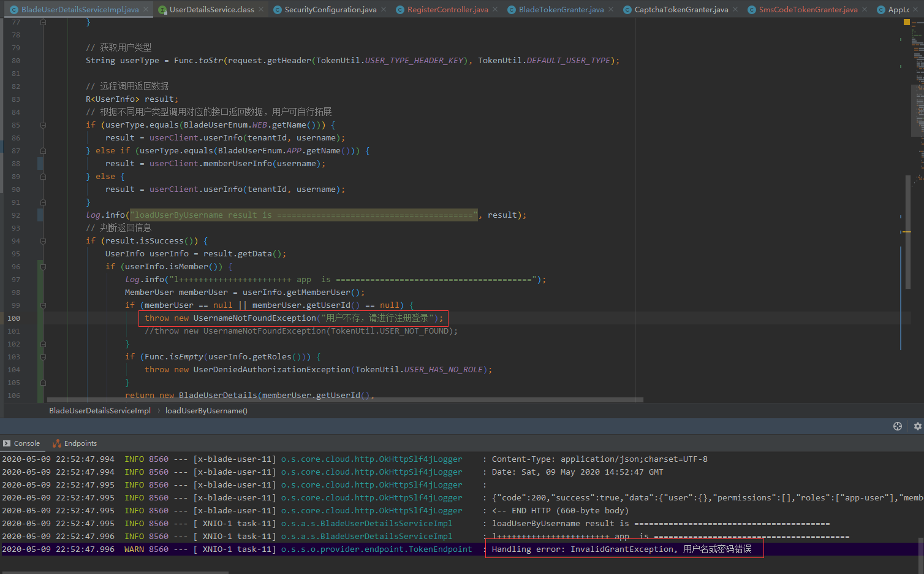Collapse the memberUser null check at line 99
This screenshot has height=574, width=924.
[x=43, y=305]
